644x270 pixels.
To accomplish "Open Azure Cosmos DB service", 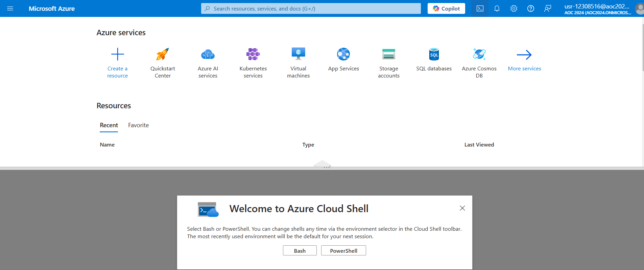I will (479, 54).
